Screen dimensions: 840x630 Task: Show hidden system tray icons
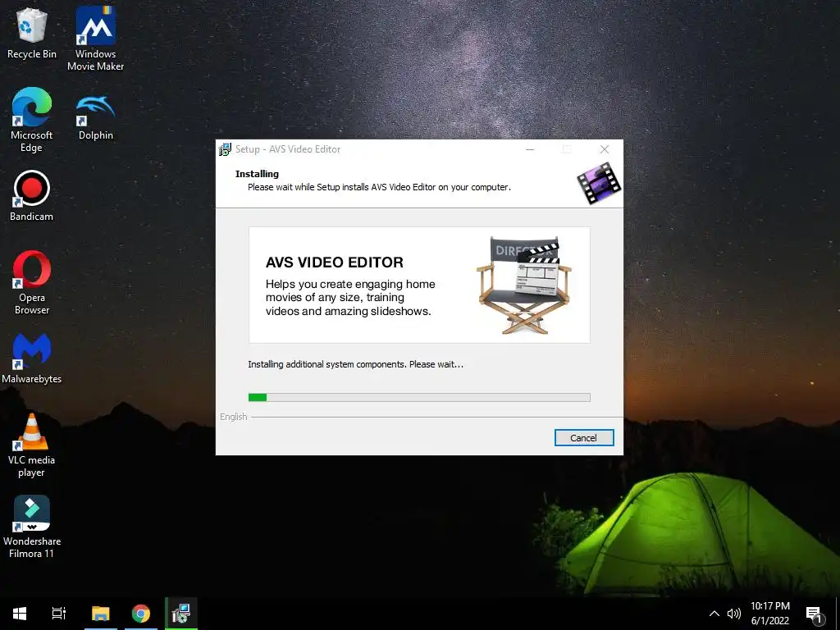click(x=714, y=614)
